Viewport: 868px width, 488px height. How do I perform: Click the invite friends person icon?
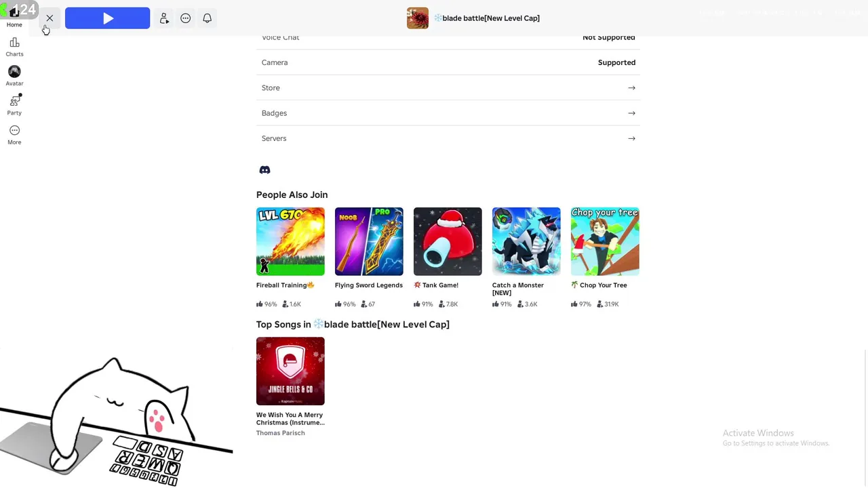point(164,18)
